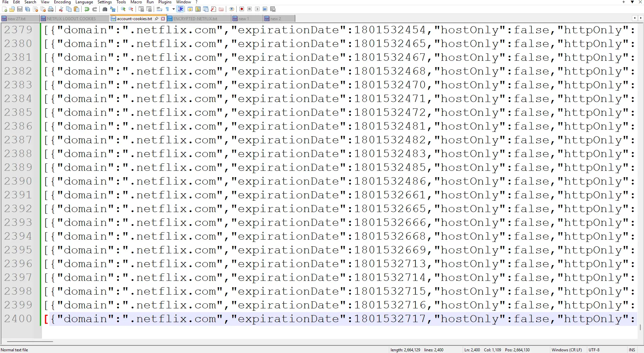
Task: Open the Plugins menu
Action: tap(165, 2)
